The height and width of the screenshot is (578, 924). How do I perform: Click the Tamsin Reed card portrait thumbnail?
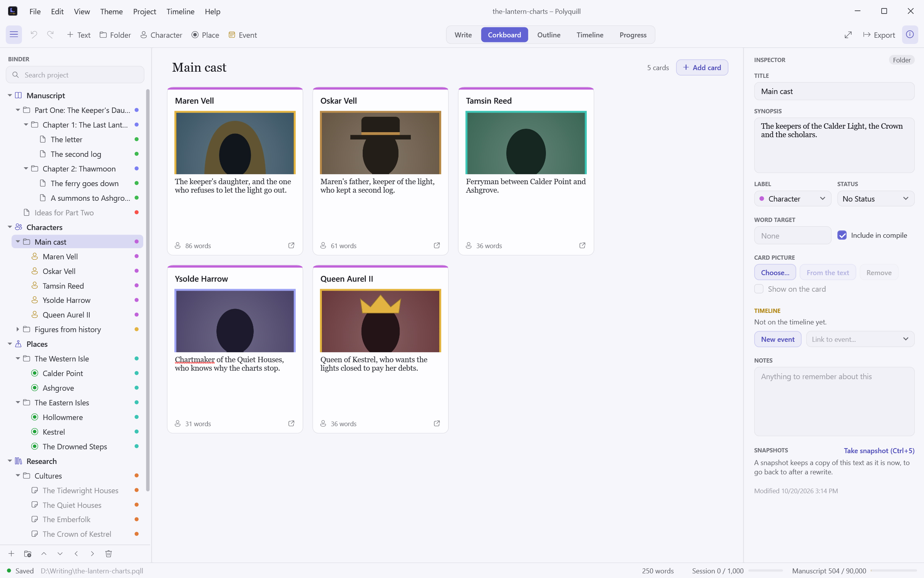(x=526, y=143)
